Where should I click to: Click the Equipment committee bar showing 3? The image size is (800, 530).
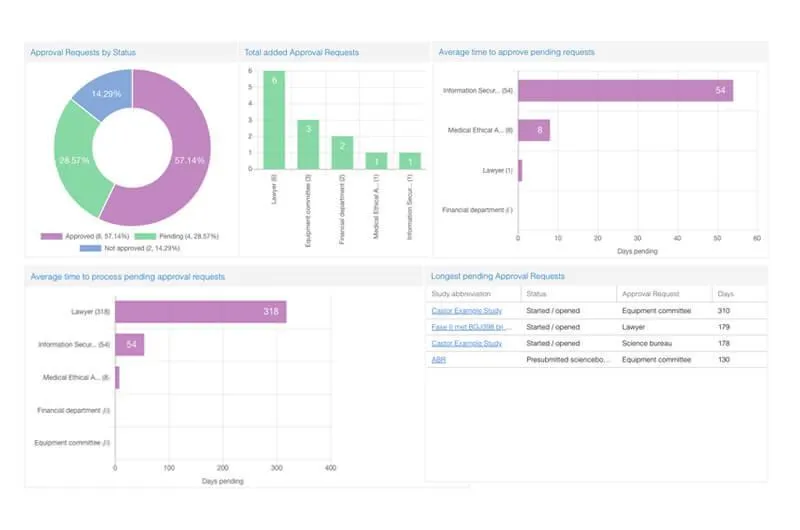coord(308,144)
